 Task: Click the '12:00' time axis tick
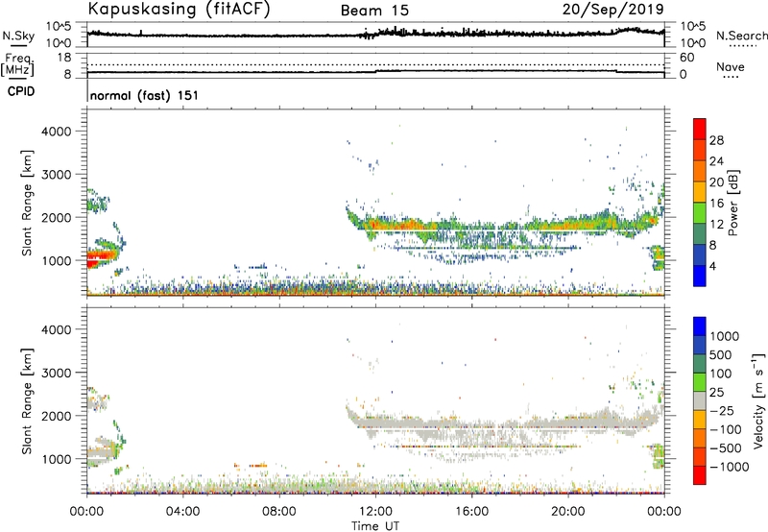[375, 512]
